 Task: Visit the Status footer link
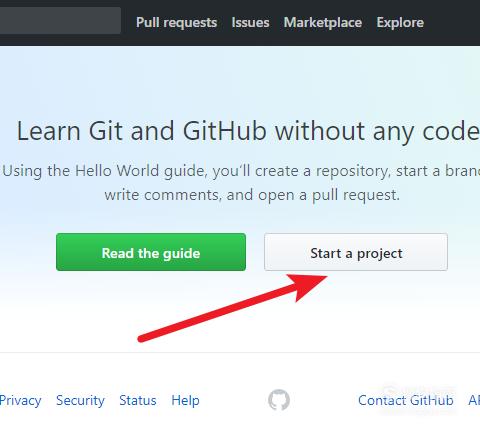click(138, 400)
